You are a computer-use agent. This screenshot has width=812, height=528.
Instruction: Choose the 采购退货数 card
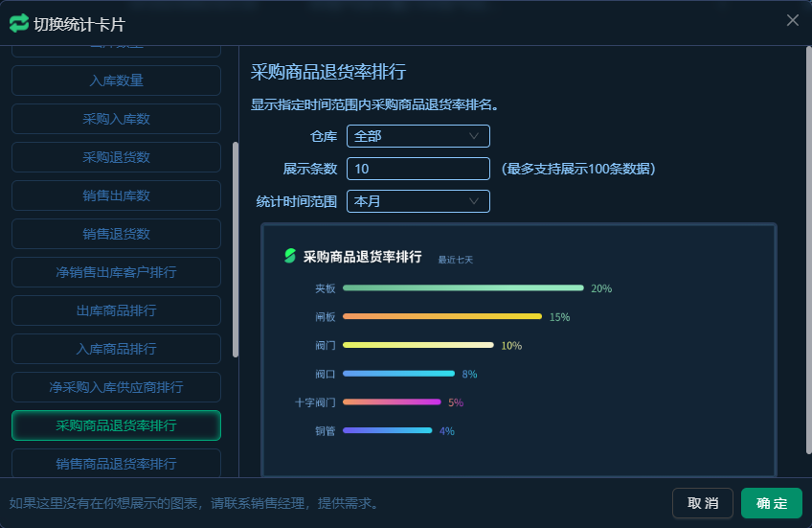click(116, 157)
